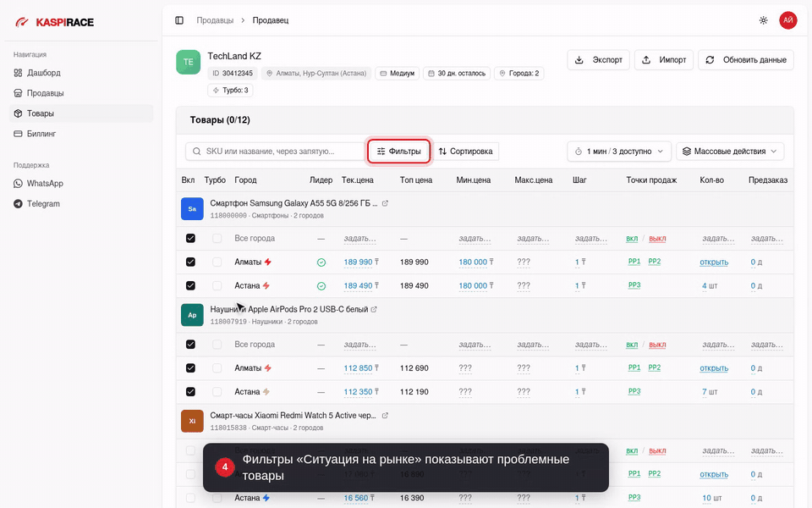The image size is (812, 508).
Task: Toggle PP2 in AirPods Алматы row
Action: 655,367
